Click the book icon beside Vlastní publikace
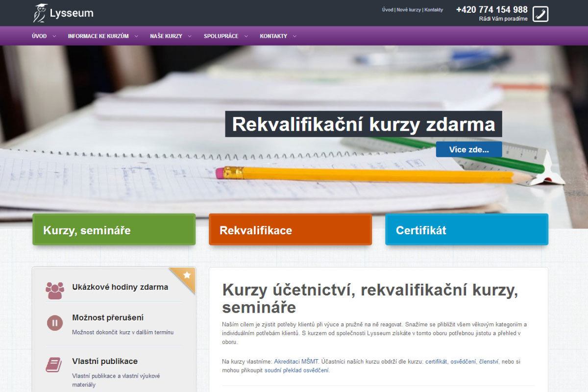Screen dimensions: 588x392 coord(54,365)
